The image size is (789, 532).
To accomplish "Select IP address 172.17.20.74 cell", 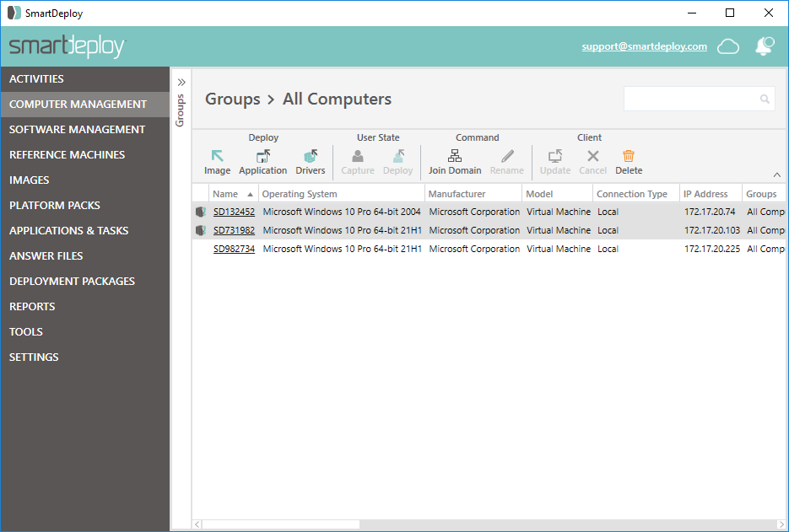I will [x=710, y=212].
